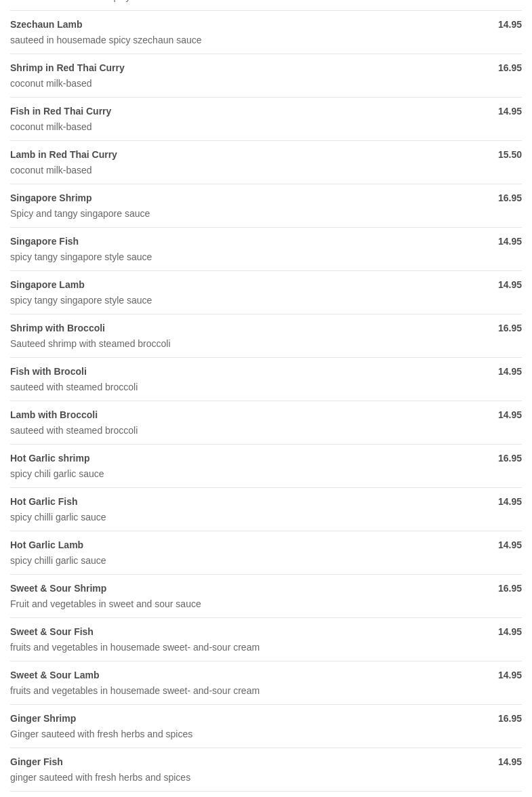This screenshot has width=532, height=797.
Task: Select the Szechaun Lamb menu item
Action: (x=46, y=24)
